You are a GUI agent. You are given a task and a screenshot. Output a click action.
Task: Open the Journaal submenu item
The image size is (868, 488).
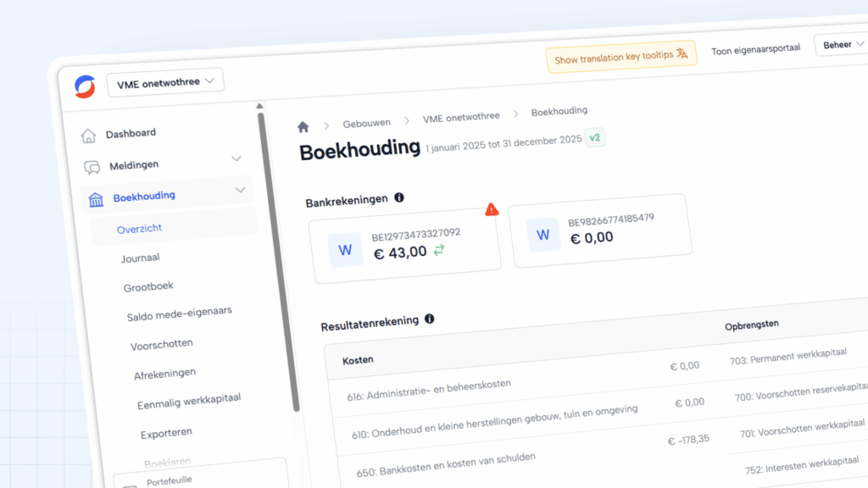point(140,258)
